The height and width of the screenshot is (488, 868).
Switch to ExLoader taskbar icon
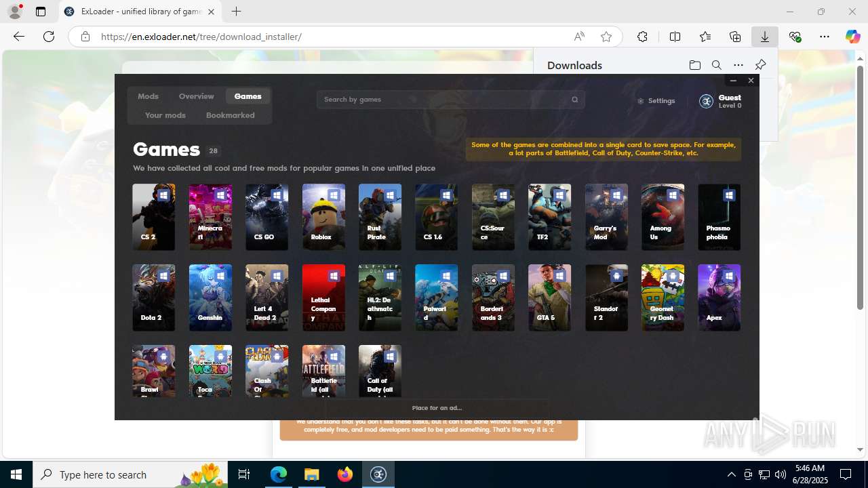click(x=378, y=474)
